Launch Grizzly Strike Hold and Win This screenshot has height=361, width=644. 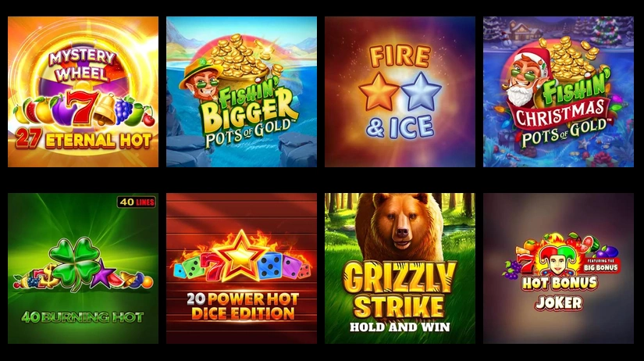coord(400,269)
